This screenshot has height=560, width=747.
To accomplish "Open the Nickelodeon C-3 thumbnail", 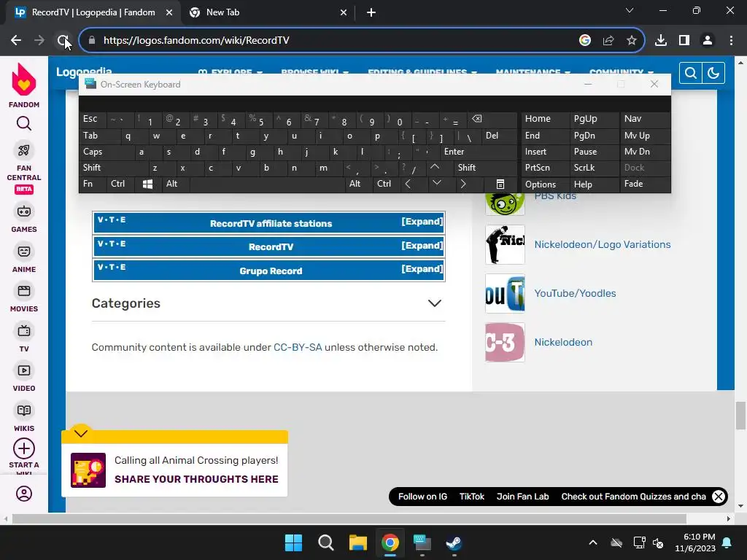I will pos(505,343).
